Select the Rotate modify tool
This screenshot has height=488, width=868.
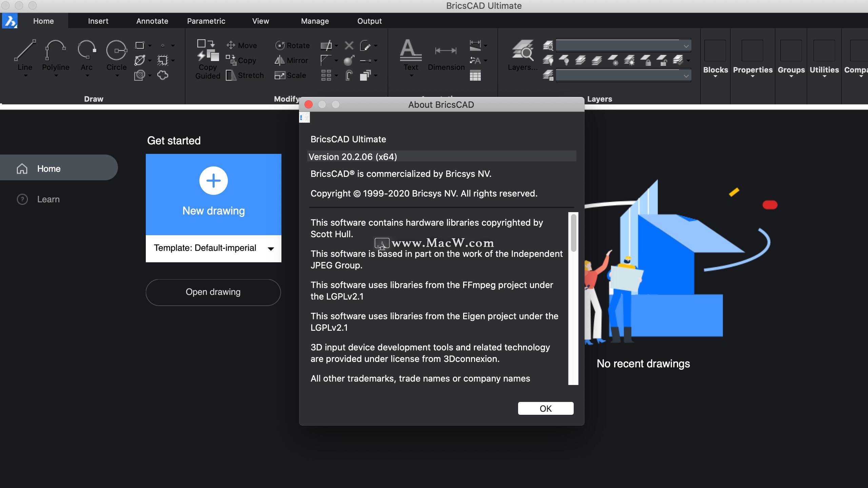[293, 45]
